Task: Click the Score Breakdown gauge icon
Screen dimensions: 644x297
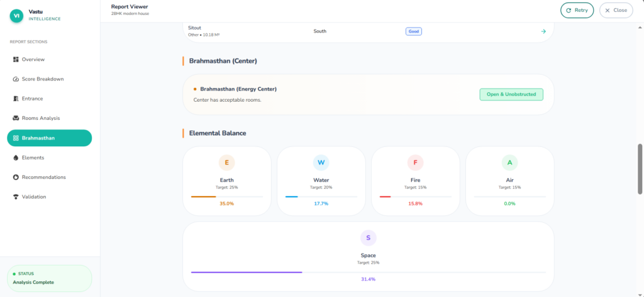Action: click(x=16, y=79)
